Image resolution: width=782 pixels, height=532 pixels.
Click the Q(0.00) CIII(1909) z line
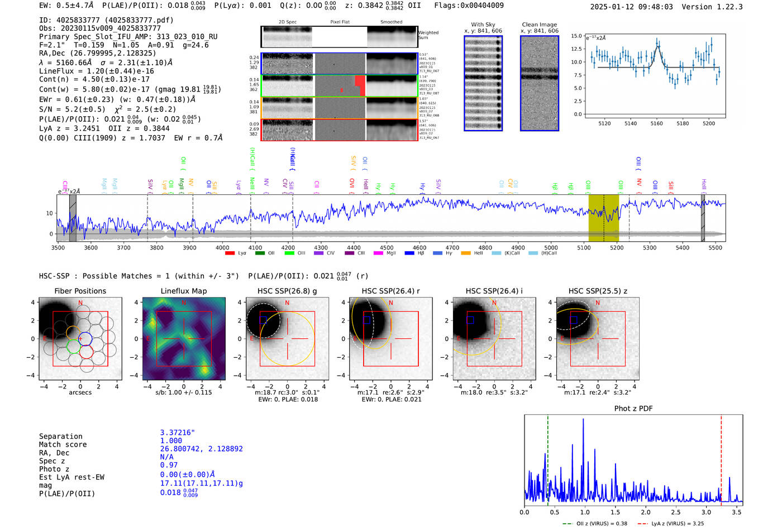[x=102, y=137]
